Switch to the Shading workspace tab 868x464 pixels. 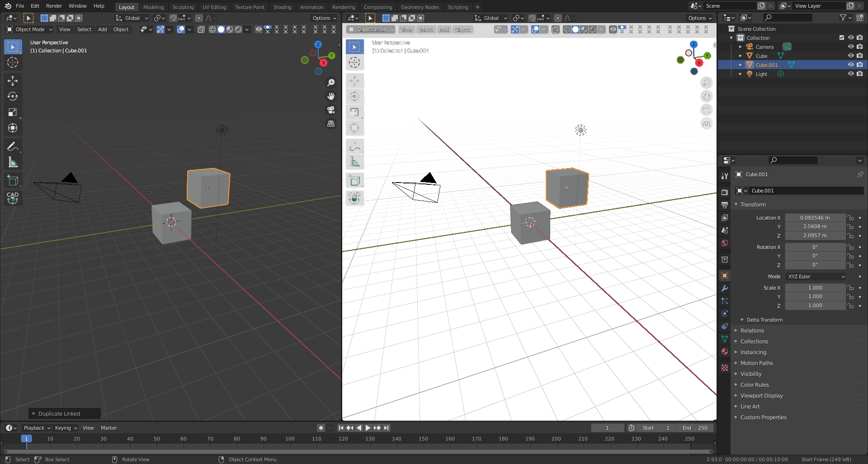pyautogui.click(x=282, y=7)
